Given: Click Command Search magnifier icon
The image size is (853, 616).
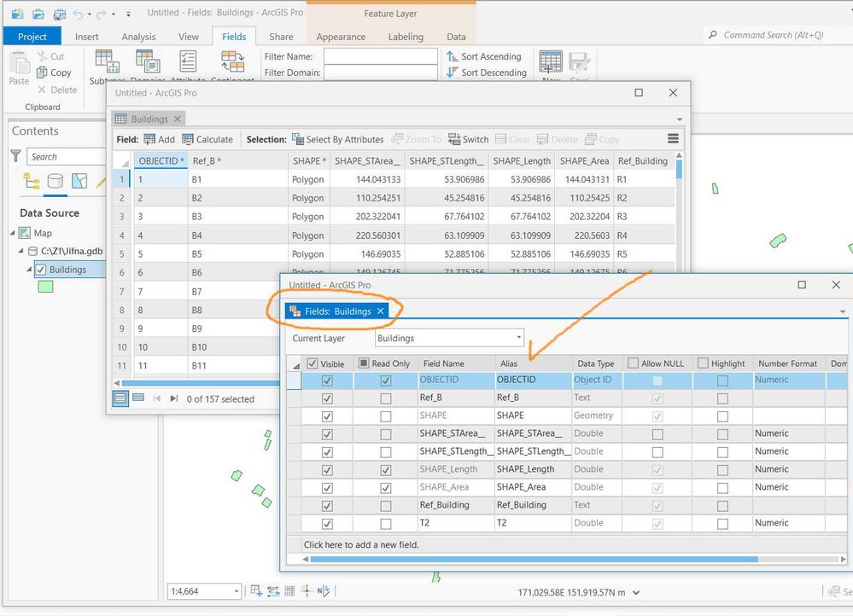Looking at the screenshot, I should pyautogui.click(x=713, y=35).
